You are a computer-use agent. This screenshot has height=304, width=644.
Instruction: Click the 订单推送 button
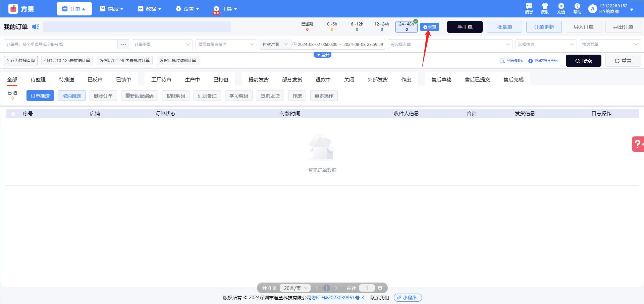tap(40, 96)
